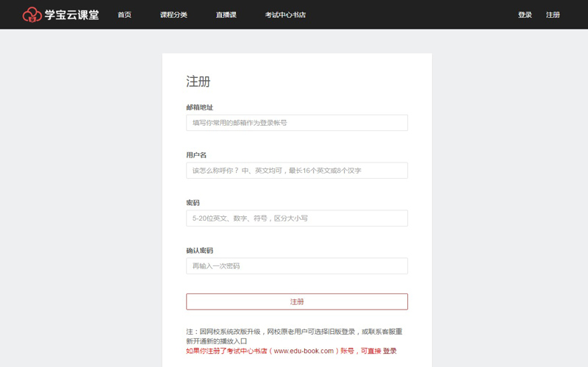Click 登录 in the top bar
Viewport: 588px width, 367px height.
(x=525, y=15)
